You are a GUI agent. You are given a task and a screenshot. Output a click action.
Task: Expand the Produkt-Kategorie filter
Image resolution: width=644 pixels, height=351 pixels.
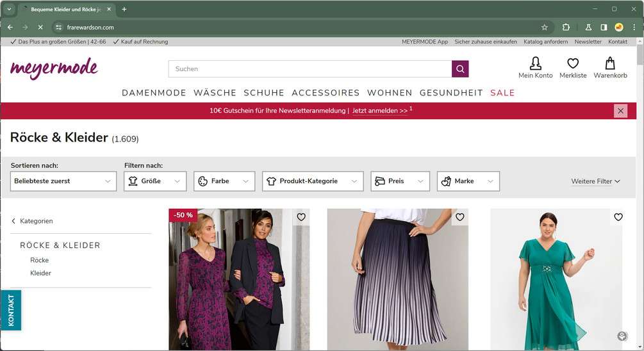tap(313, 181)
